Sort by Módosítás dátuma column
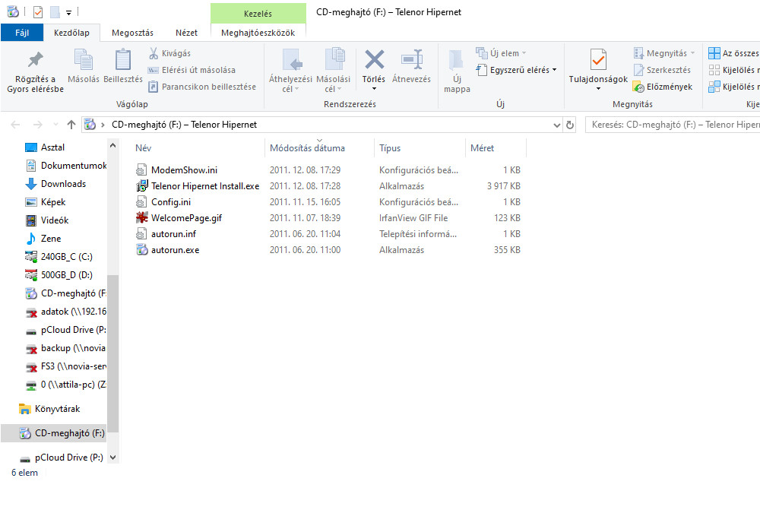The image size is (760, 532). coord(307,148)
